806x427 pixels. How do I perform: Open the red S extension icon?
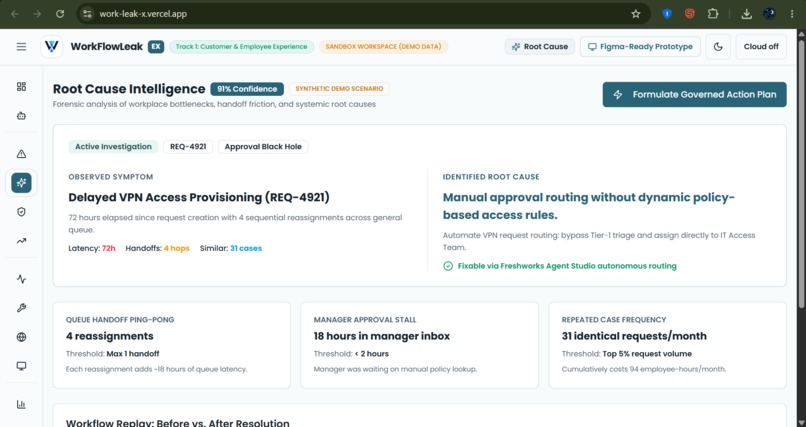point(690,14)
